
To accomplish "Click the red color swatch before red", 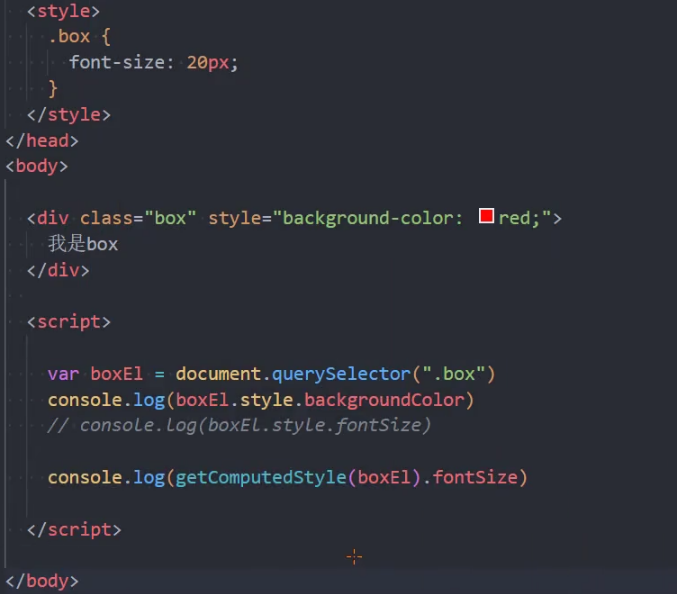I will click(x=486, y=215).
